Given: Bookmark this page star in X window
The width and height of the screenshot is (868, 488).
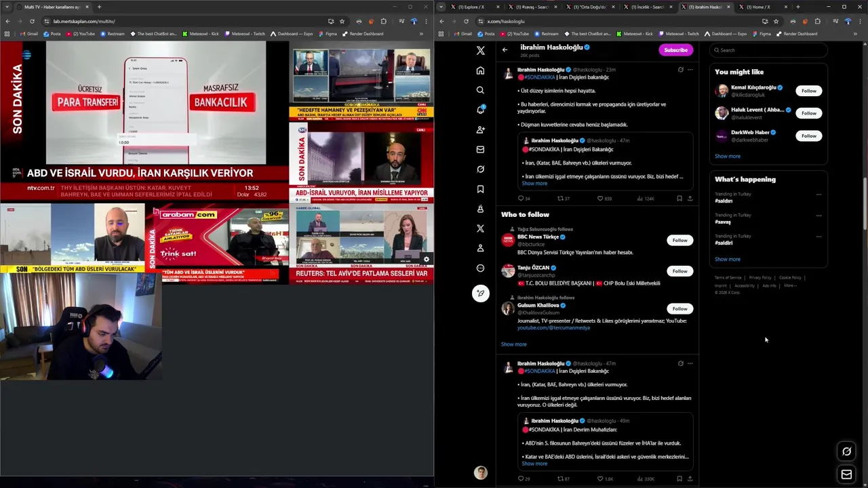Looking at the screenshot, I should (x=776, y=21).
